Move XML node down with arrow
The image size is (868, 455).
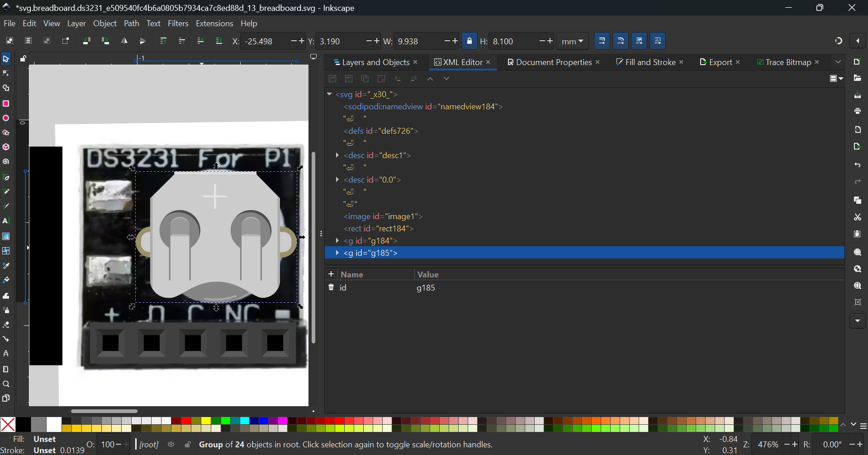pos(446,79)
